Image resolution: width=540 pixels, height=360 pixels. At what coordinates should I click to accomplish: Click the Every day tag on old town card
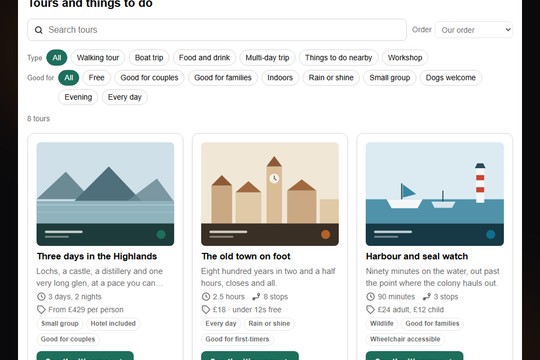point(221,324)
